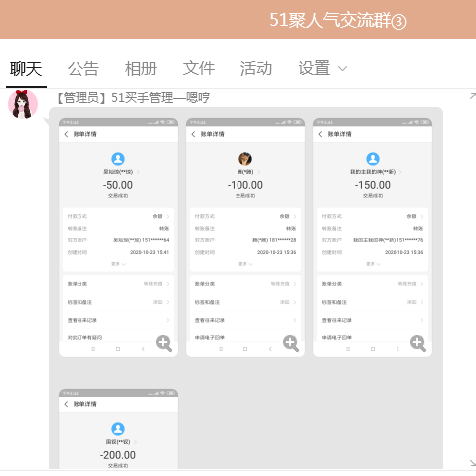
Task: Click back arrow in -50.00 screenshot header
Action: [66, 134]
